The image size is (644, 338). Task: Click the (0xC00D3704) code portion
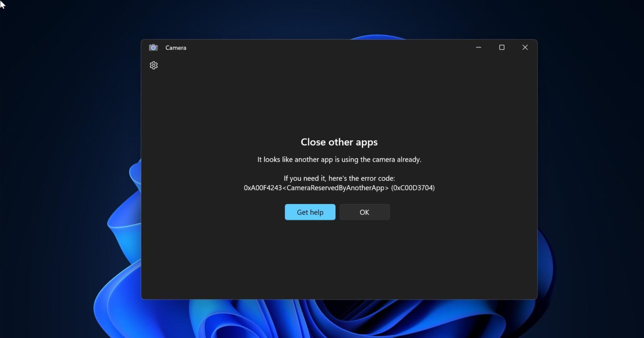[413, 188]
